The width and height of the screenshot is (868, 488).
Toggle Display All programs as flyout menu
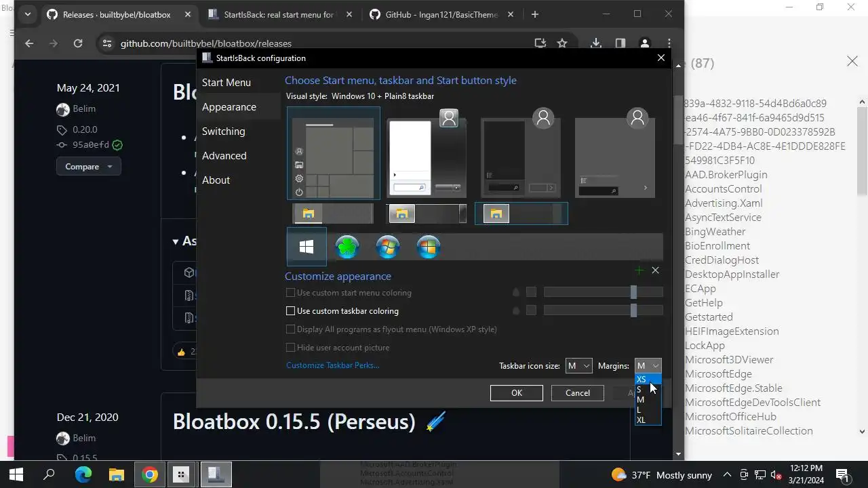tap(290, 329)
